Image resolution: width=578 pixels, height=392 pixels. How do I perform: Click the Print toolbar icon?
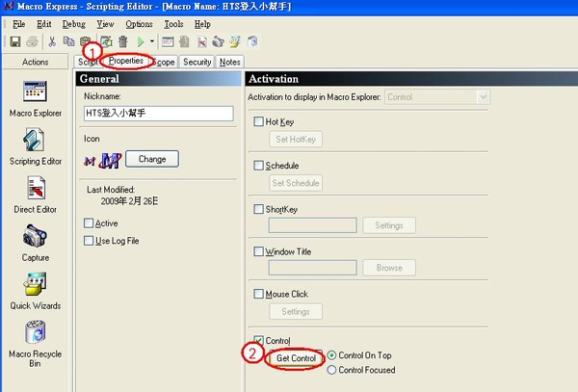click(x=32, y=41)
